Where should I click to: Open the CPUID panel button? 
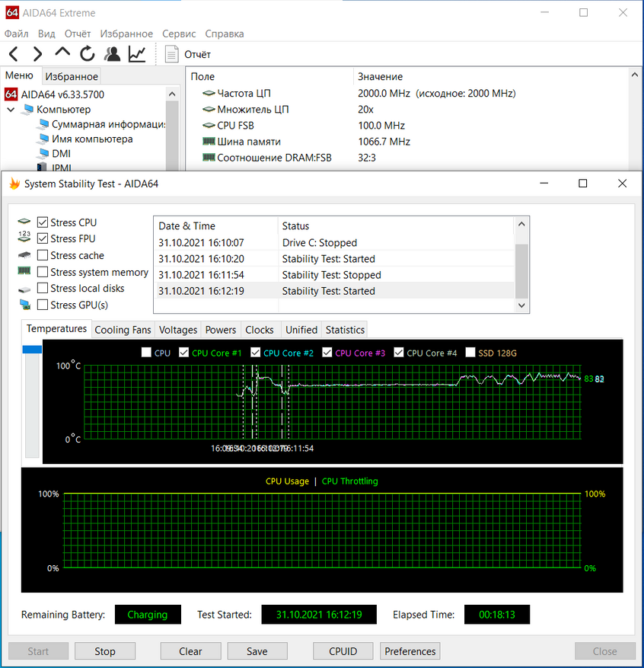tap(343, 651)
